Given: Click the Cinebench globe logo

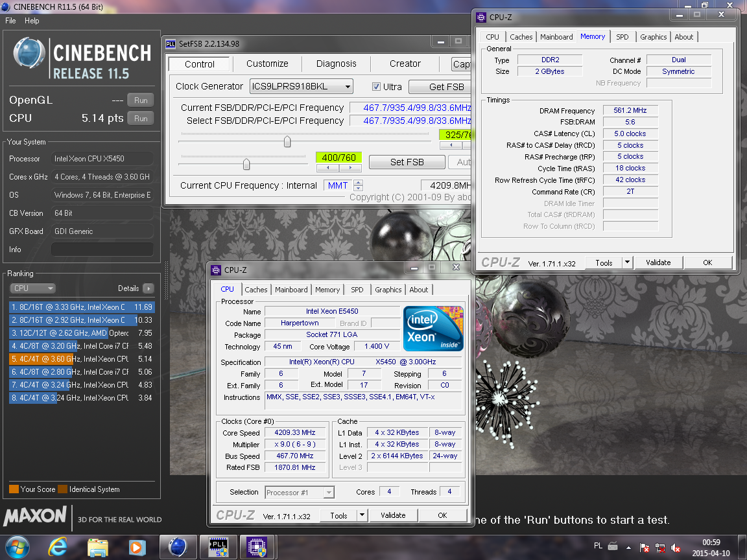Looking at the screenshot, I should tap(29, 52).
